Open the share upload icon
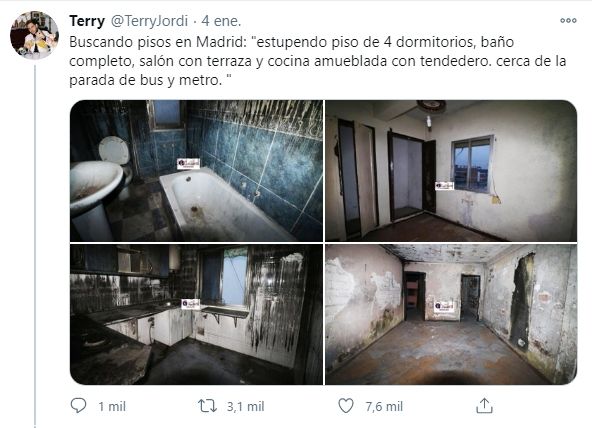This screenshot has height=428, width=592. [x=484, y=406]
